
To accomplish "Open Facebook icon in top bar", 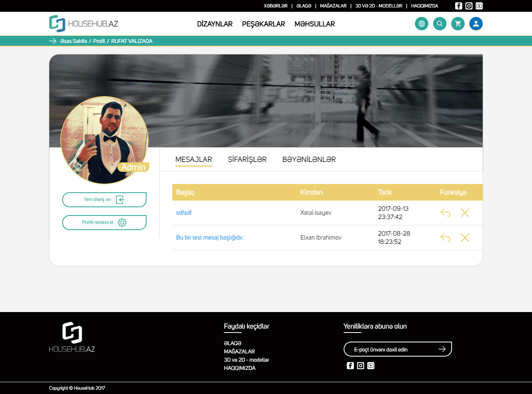I will (x=458, y=6).
